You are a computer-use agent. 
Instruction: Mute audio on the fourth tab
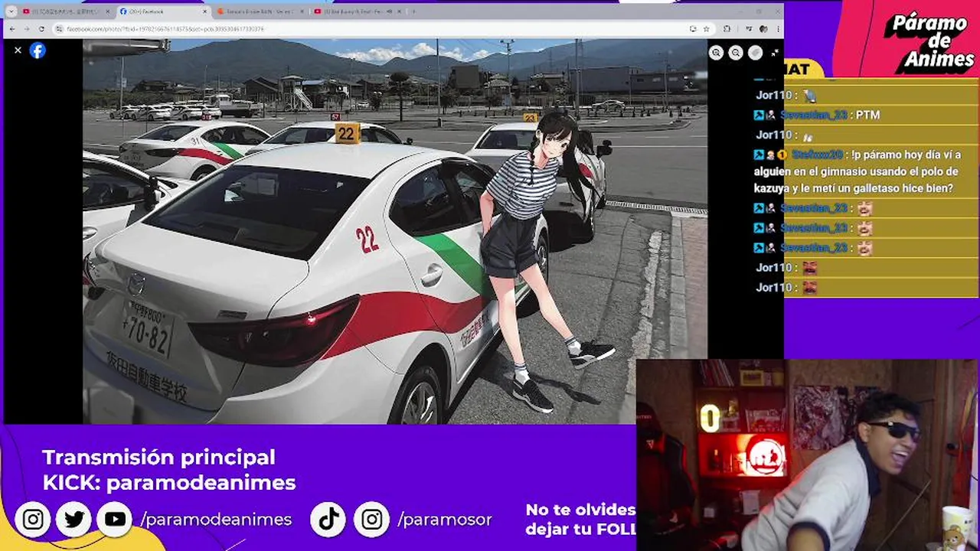tap(389, 11)
